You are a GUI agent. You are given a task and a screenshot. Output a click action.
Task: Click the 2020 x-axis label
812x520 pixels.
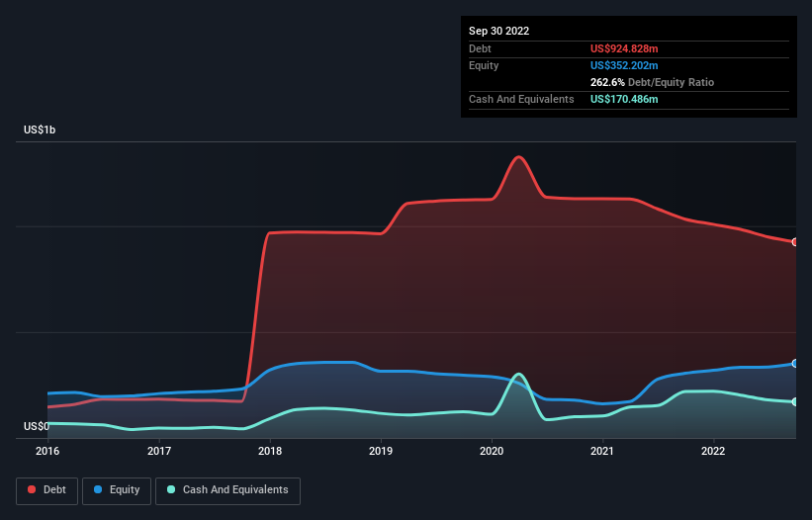point(492,451)
